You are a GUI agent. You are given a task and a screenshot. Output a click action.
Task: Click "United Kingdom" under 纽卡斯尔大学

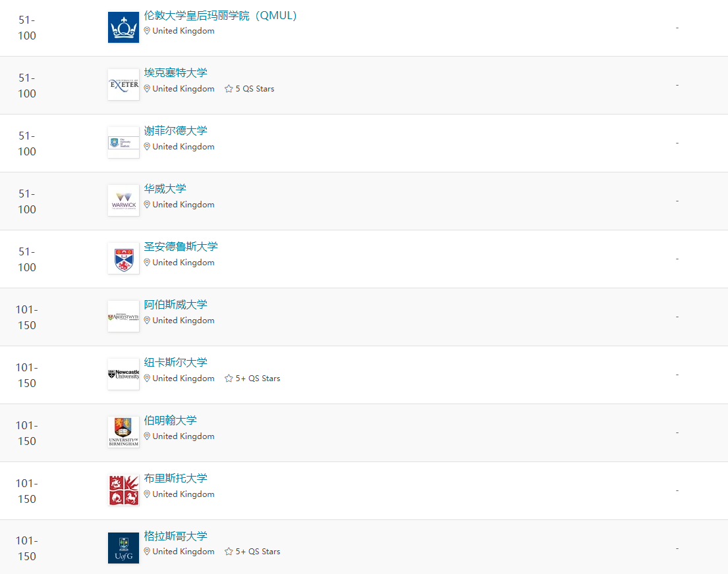[x=183, y=378]
